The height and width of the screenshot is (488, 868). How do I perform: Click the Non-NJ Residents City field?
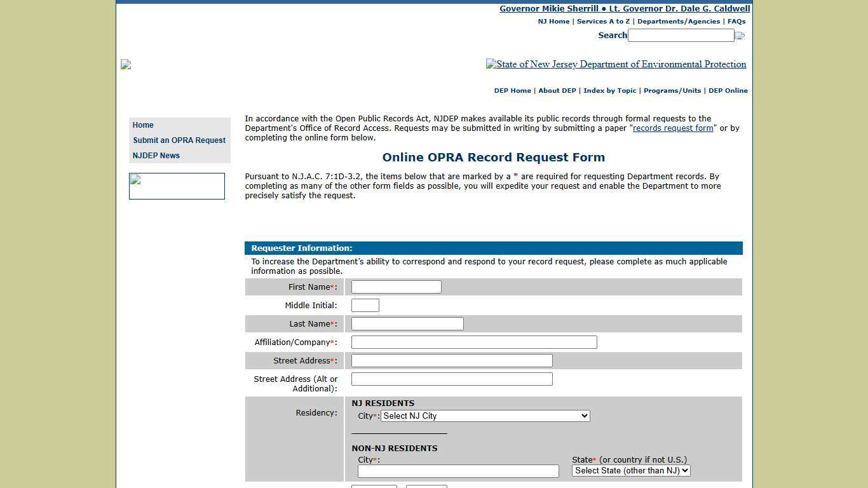click(x=458, y=471)
